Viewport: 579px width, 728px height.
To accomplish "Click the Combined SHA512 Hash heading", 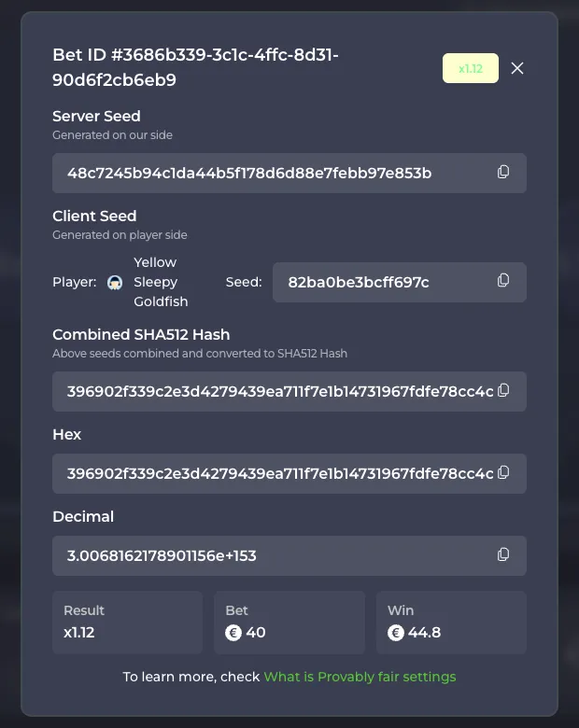I will [x=141, y=334].
